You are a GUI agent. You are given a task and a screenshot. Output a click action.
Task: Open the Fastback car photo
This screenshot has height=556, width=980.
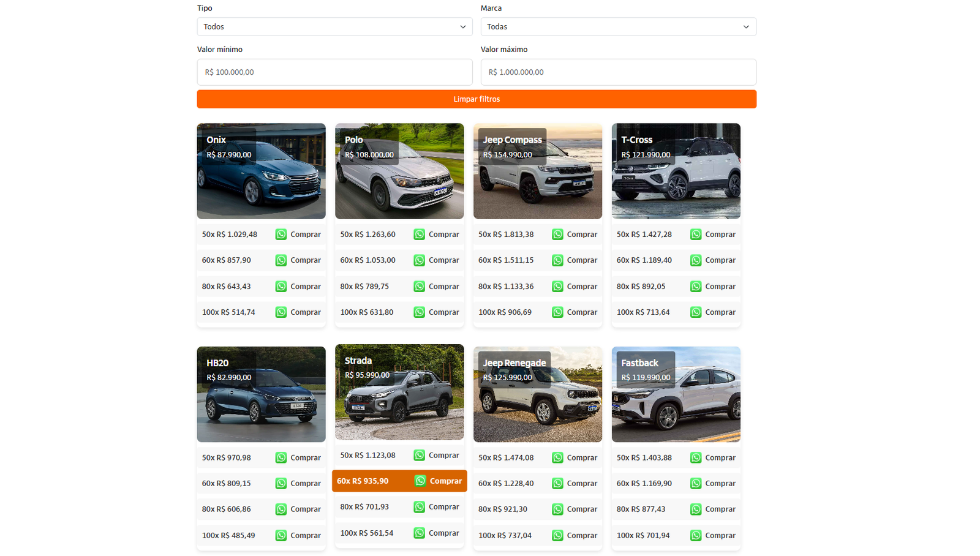click(x=676, y=394)
